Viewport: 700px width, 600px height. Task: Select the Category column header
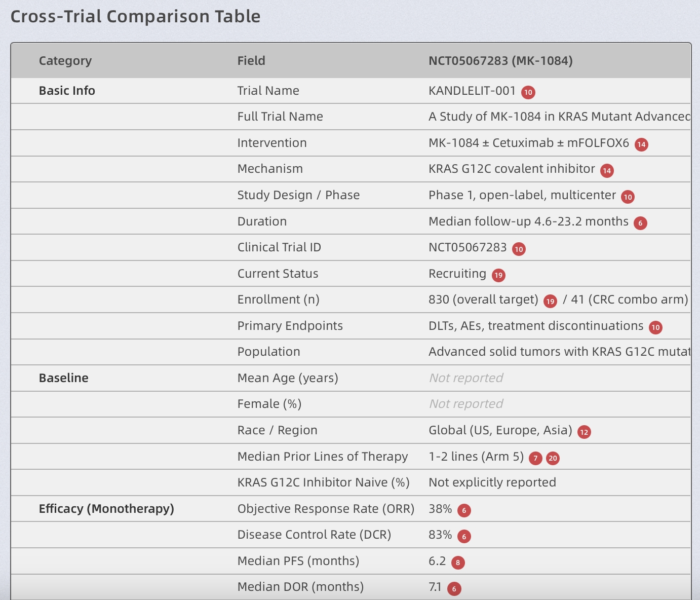pos(65,61)
